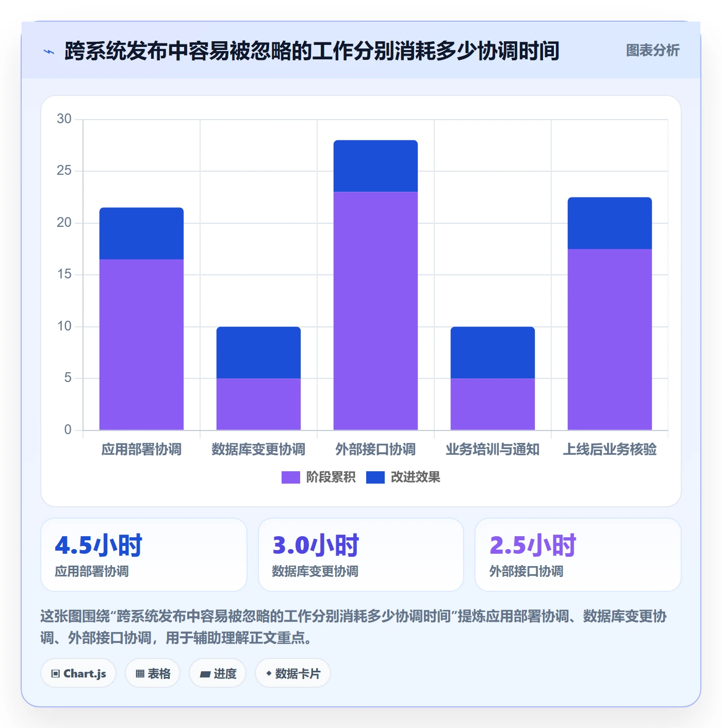Image resolution: width=722 pixels, height=728 pixels.
Task: Click the summary paragraph below the cards
Action: tap(354, 627)
